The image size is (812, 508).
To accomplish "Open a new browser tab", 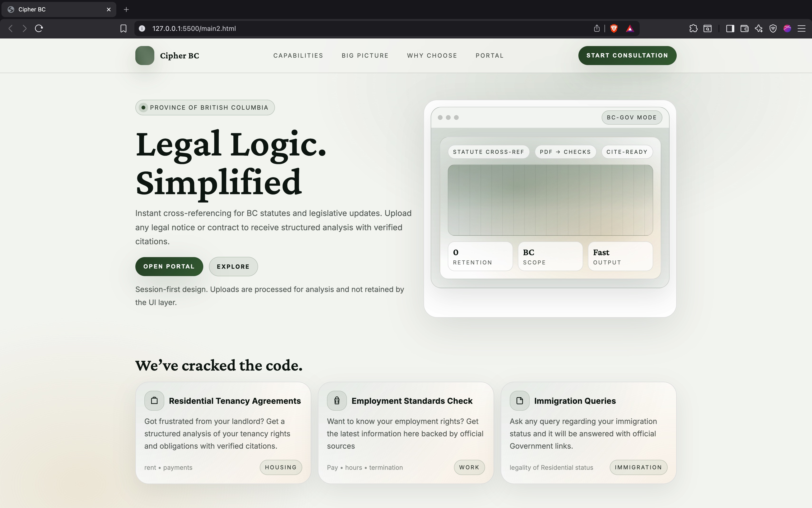I will tap(126, 9).
